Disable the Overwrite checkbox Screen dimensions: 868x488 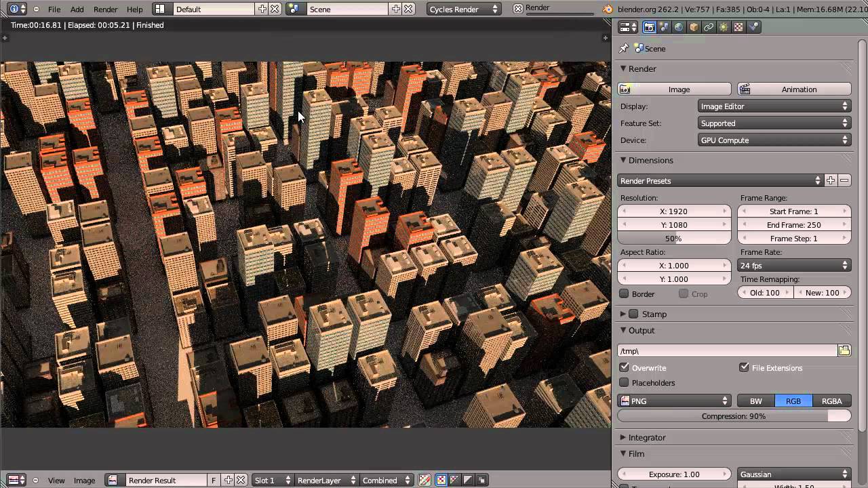[x=624, y=367]
